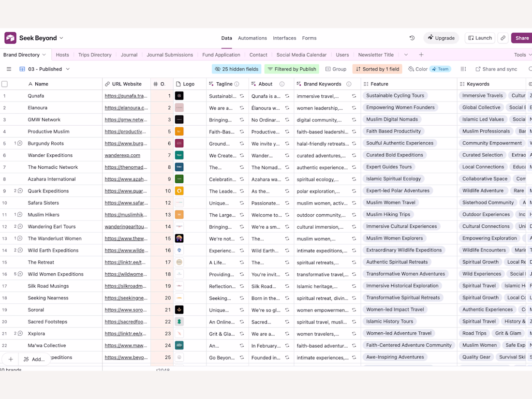Open comments on Wild Women Expeditions row

[20, 274]
